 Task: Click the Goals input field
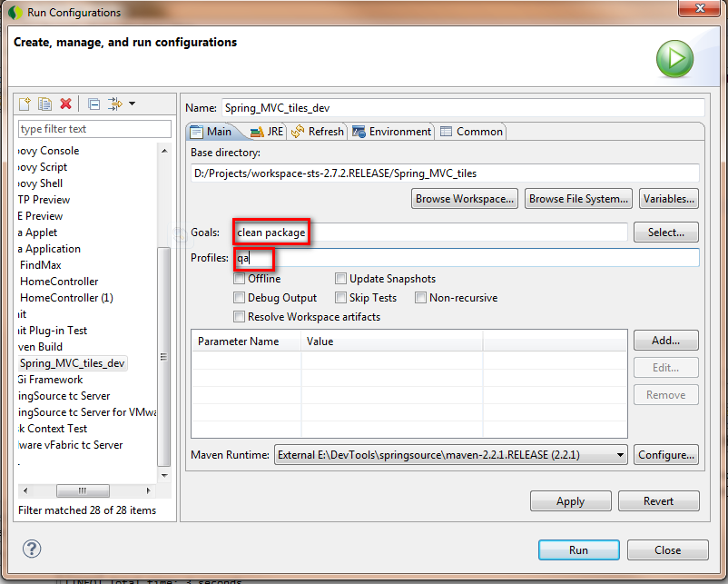[x=431, y=233]
